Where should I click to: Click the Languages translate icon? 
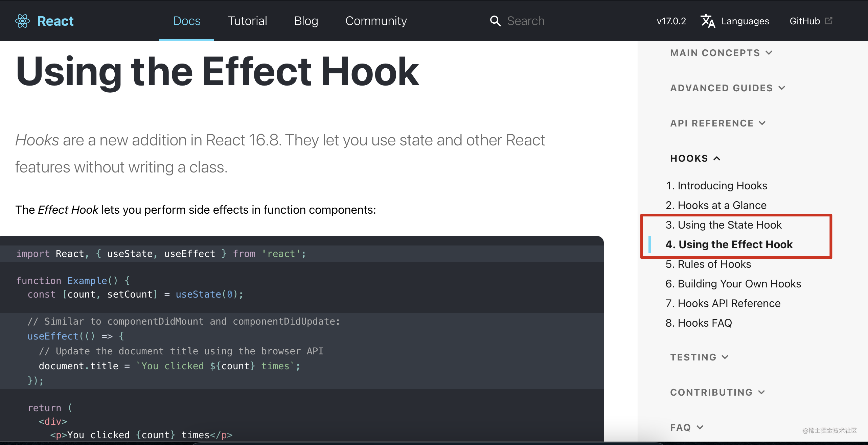click(707, 21)
